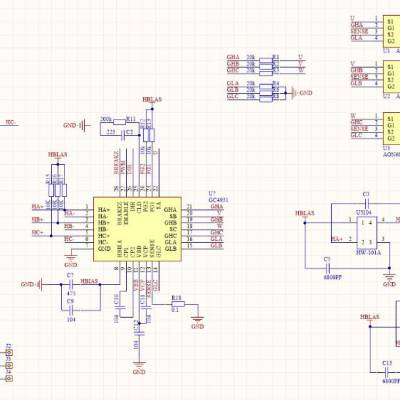Screen dimensions: 400x400
Task: Select capacitor C13 at bottom right
Action: [387, 372]
